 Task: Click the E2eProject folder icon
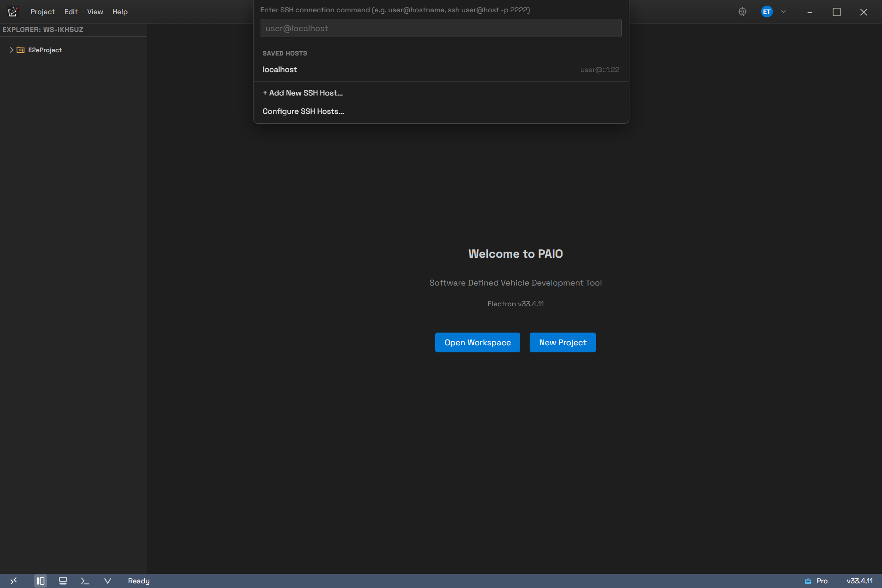coord(21,50)
